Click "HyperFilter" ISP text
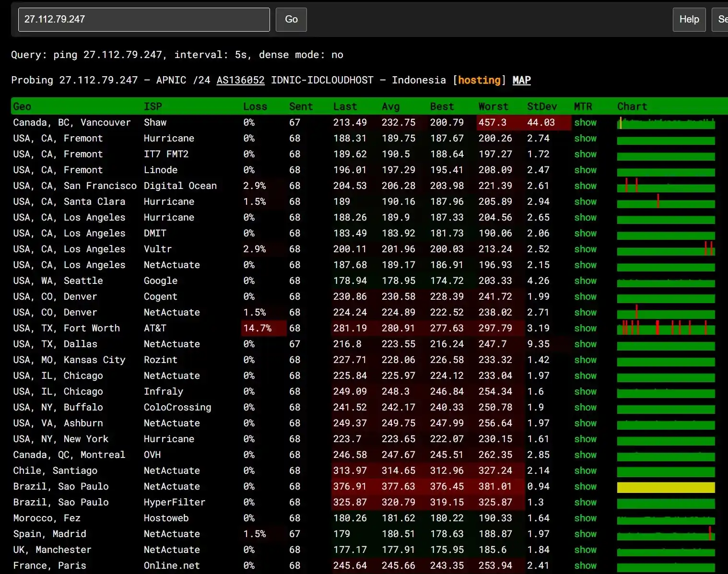The image size is (728, 574). 175,503
